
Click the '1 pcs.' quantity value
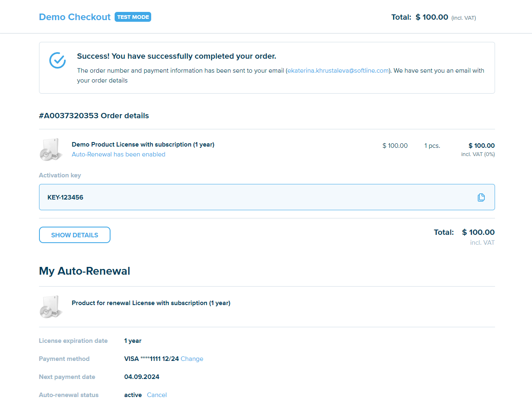coord(432,146)
